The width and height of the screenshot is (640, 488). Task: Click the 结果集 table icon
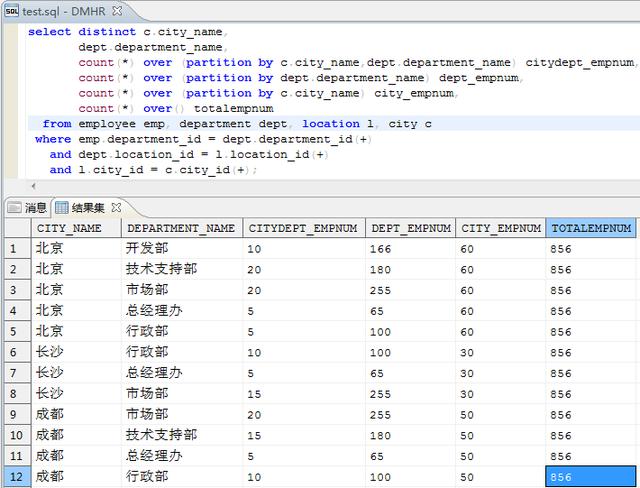point(61,208)
